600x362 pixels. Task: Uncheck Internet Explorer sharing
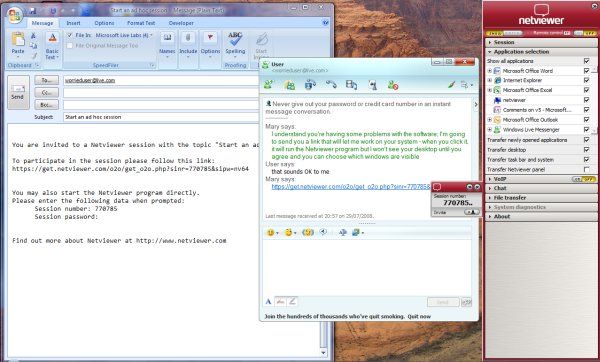click(x=586, y=80)
